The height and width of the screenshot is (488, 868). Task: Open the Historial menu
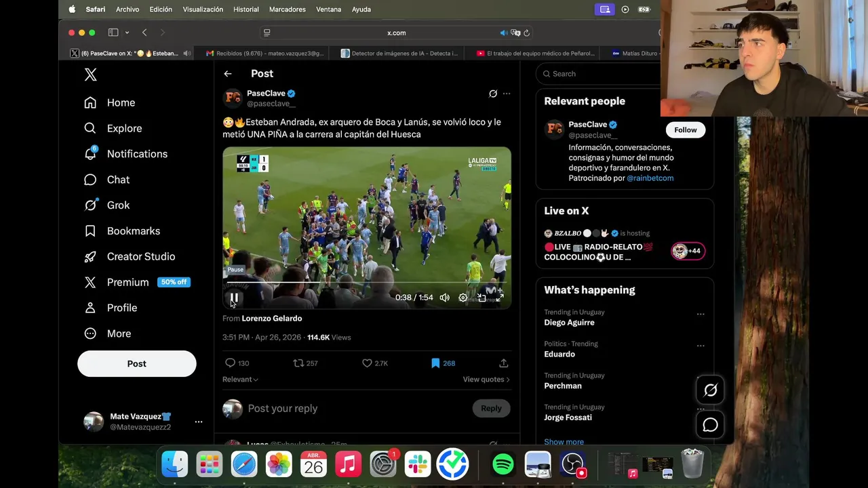(x=245, y=9)
